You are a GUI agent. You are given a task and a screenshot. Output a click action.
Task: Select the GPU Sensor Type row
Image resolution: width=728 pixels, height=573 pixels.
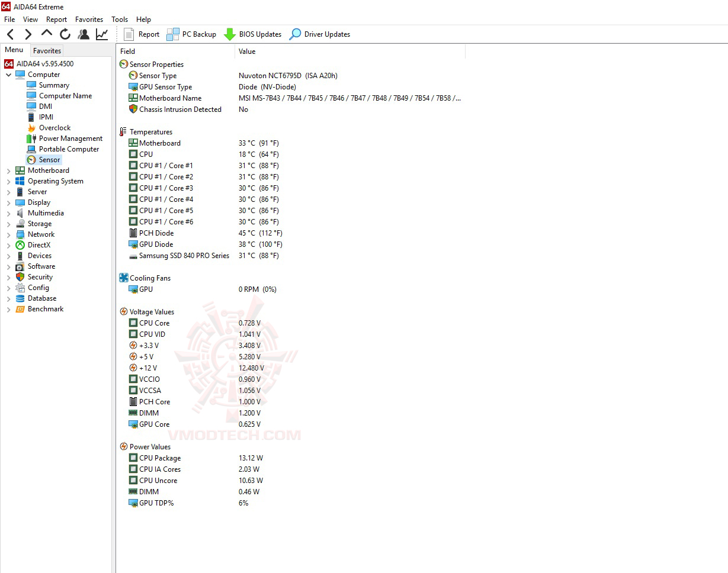tap(291, 87)
